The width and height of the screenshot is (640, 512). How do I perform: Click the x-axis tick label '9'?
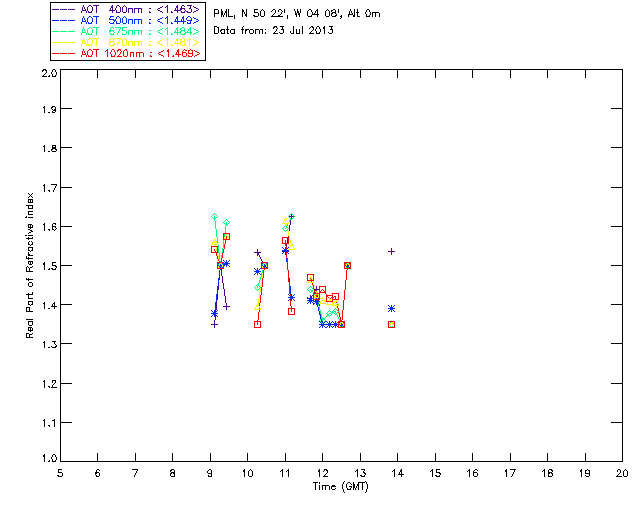coord(210,473)
